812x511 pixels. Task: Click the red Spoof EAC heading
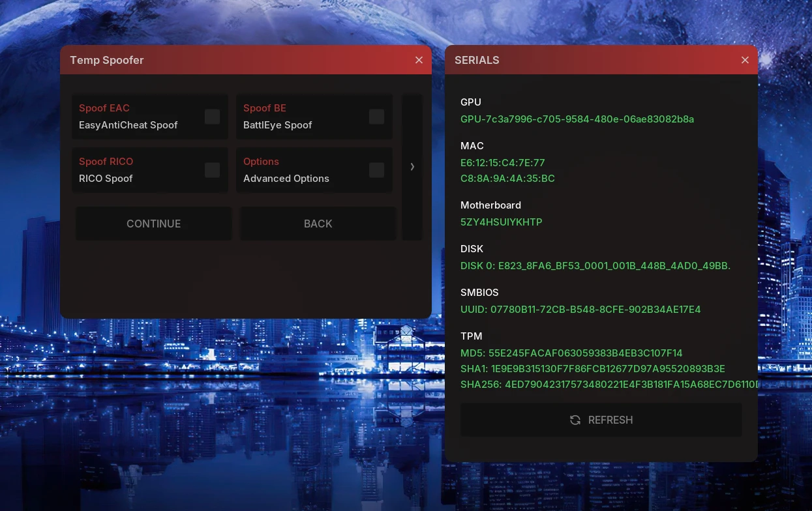(x=104, y=108)
